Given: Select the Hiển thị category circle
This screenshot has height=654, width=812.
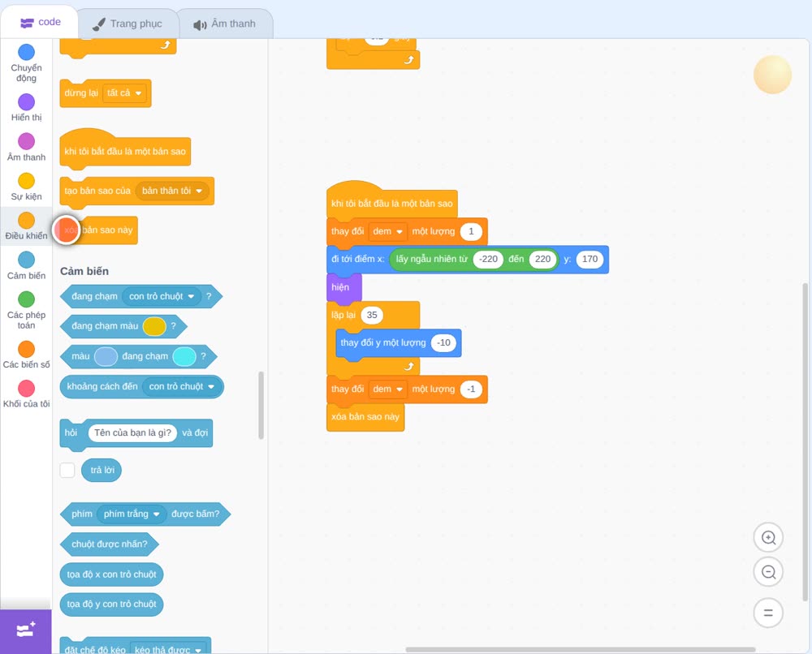Looking at the screenshot, I should tap(27, 101).
